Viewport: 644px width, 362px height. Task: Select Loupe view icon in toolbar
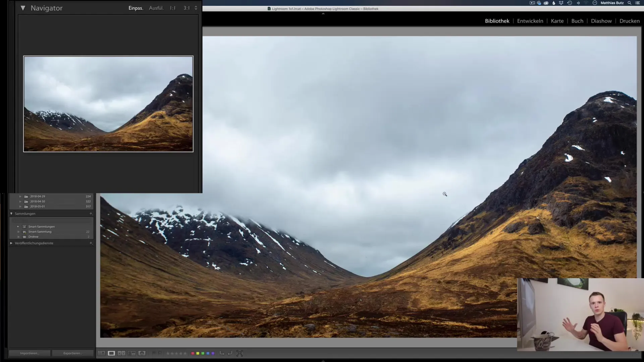(111, 353)
